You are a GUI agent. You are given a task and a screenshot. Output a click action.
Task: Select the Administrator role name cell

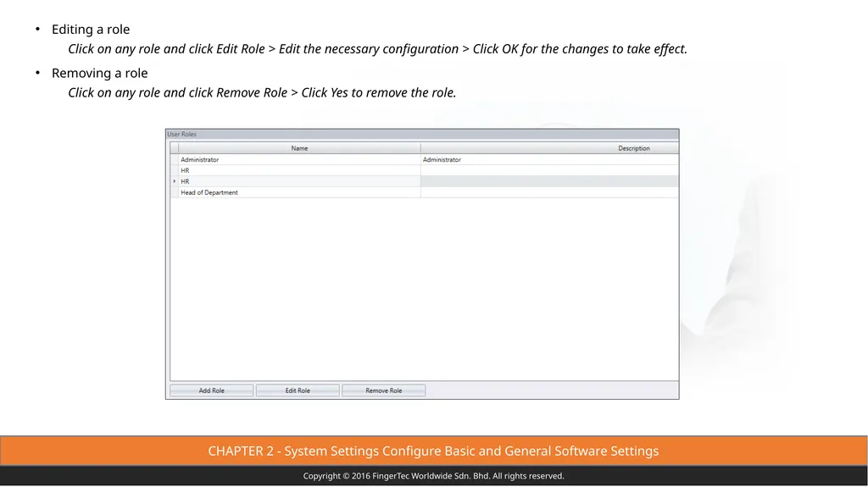pos(299,159)
